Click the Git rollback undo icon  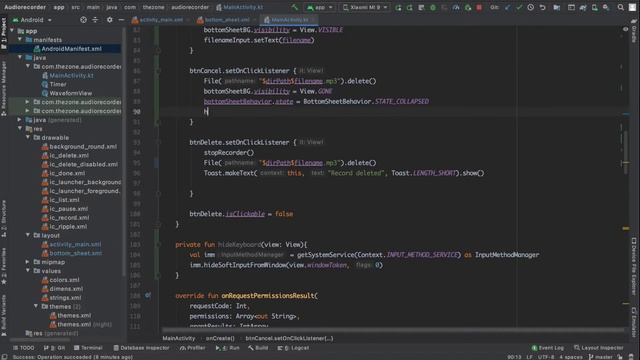pyautogui.click(x=542, y=7)
